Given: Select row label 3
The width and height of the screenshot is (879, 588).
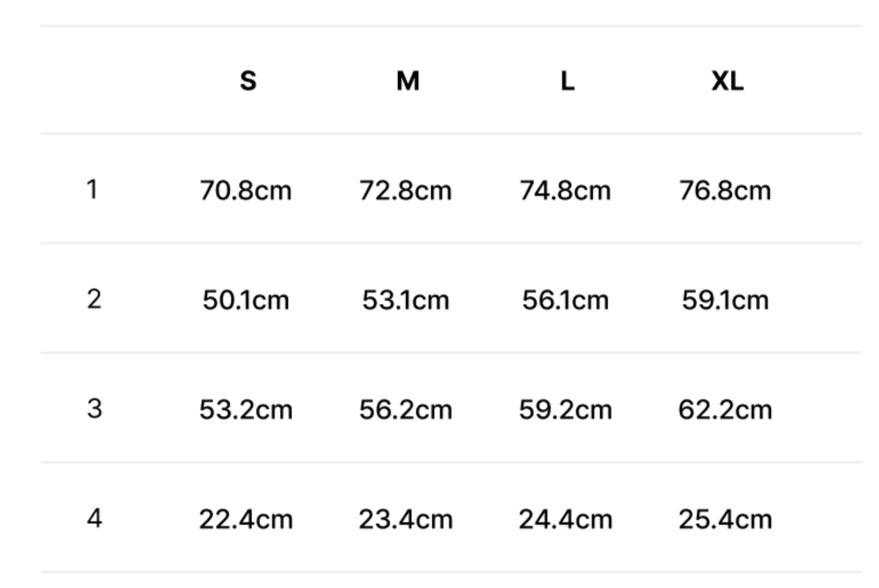Looking at the screenshot, I should (x=94, y=409).
